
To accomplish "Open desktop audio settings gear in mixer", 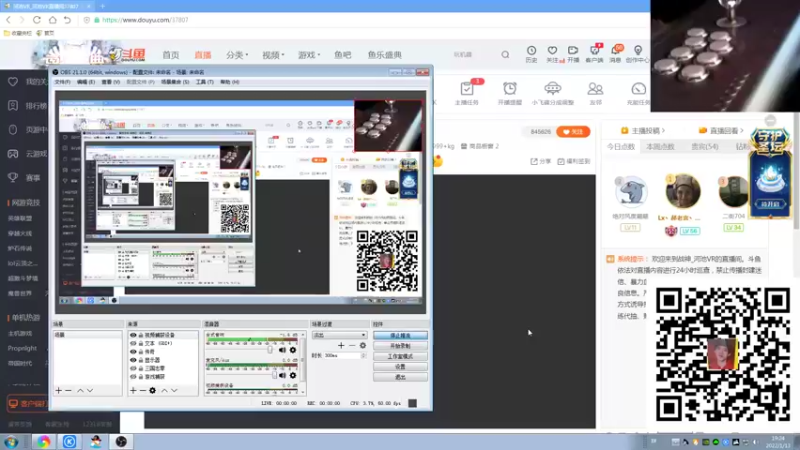I will (x=293, y=350).
